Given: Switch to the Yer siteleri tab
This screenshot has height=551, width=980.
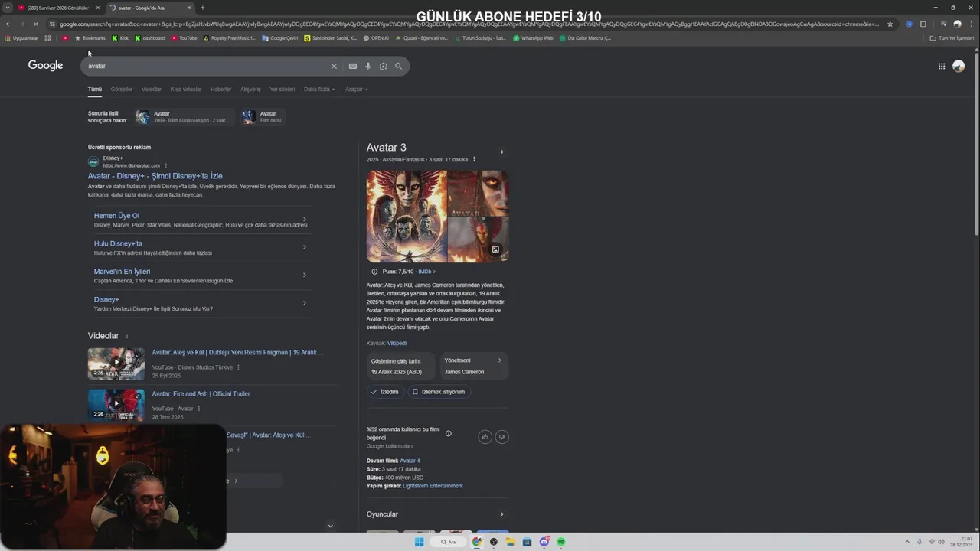Looking at the screenshot, I should tap(283, 89).
